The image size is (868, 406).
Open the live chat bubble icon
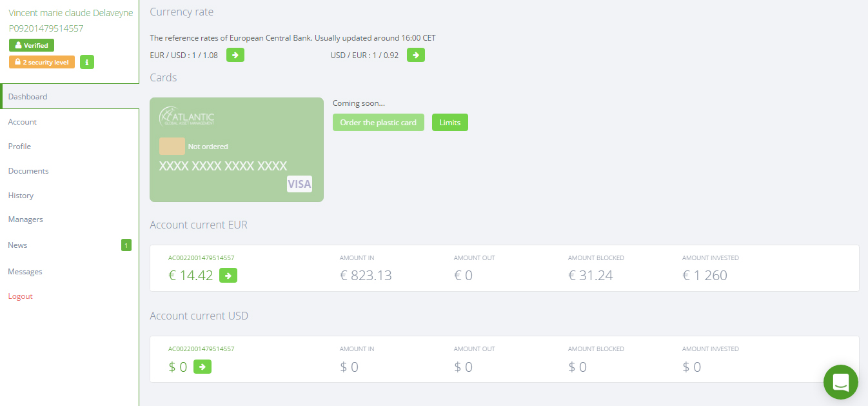(841, 382)
